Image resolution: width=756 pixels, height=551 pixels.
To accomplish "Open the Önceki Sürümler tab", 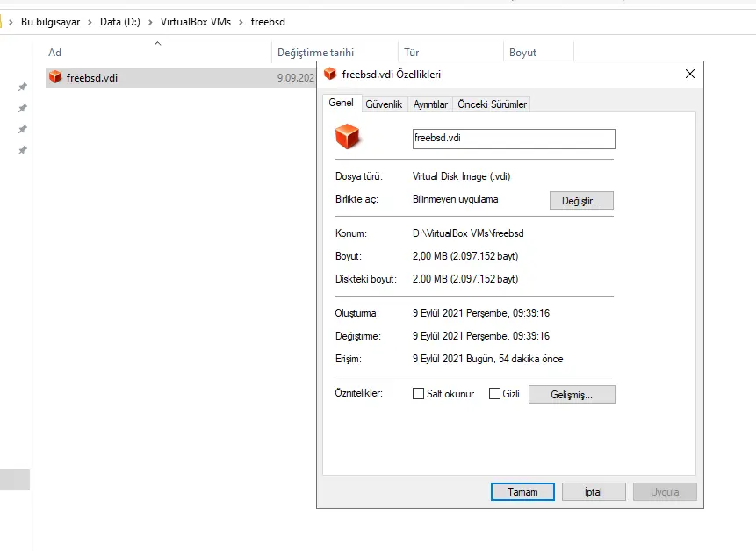I will point(492,104).
